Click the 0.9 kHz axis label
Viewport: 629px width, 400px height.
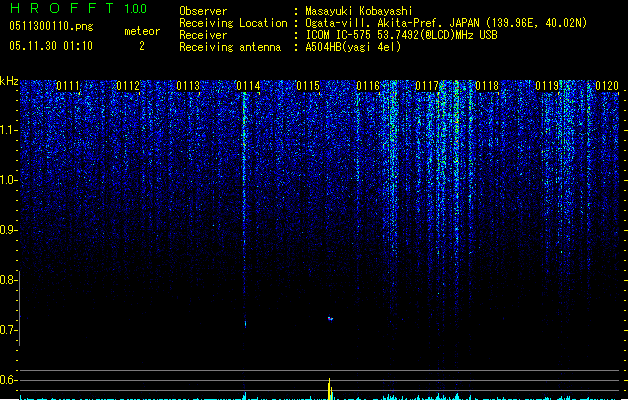(8, 230)
